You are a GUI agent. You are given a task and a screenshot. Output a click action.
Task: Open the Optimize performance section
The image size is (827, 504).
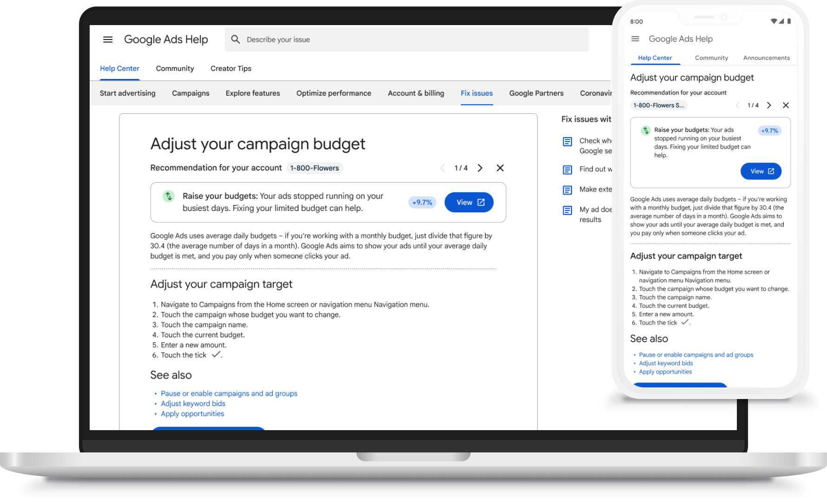coord(334,93)
